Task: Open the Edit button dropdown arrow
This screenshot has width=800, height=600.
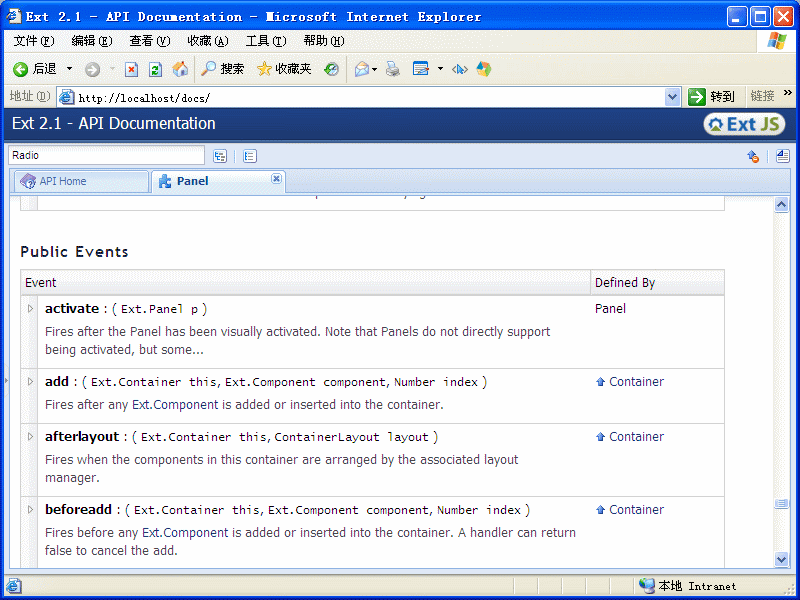Action: 440,69
